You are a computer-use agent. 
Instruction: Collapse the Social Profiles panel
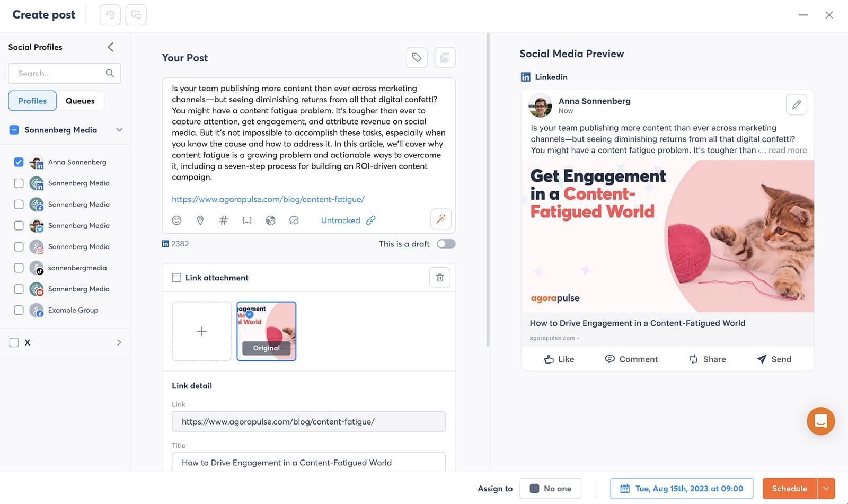pos(111,47)
